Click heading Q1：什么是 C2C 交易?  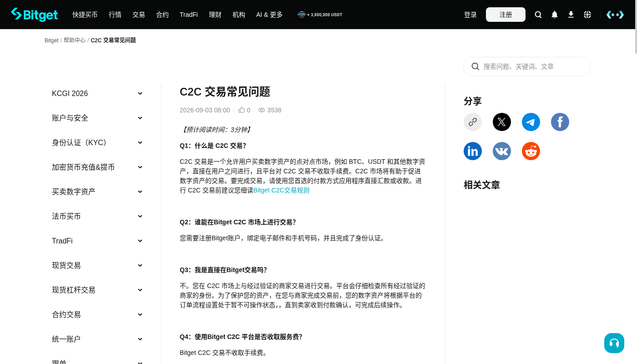(213, 146)
